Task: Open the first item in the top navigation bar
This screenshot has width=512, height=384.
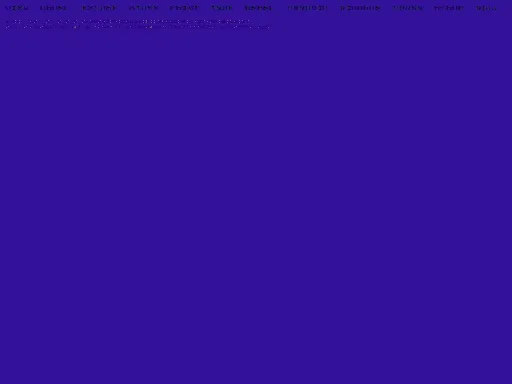Action: coord(17,8)
